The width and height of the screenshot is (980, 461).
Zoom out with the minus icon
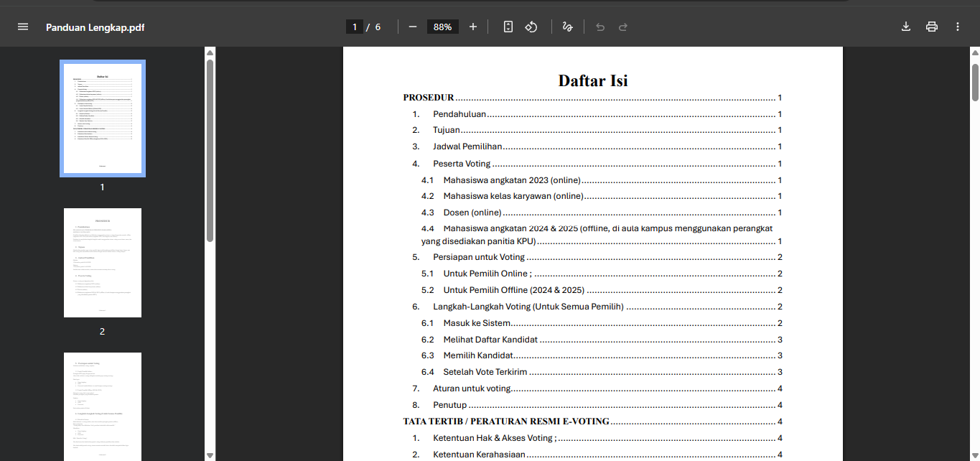coord(412,26)
